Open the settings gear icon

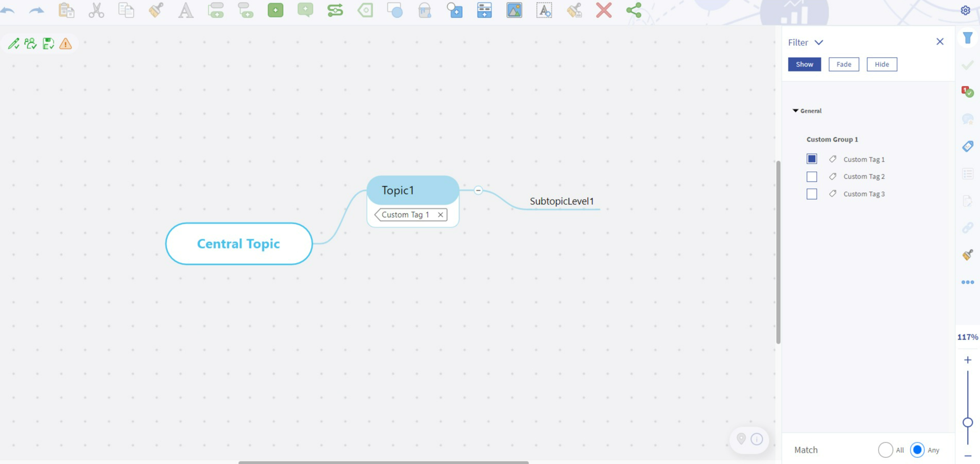[x=966, y=10]
